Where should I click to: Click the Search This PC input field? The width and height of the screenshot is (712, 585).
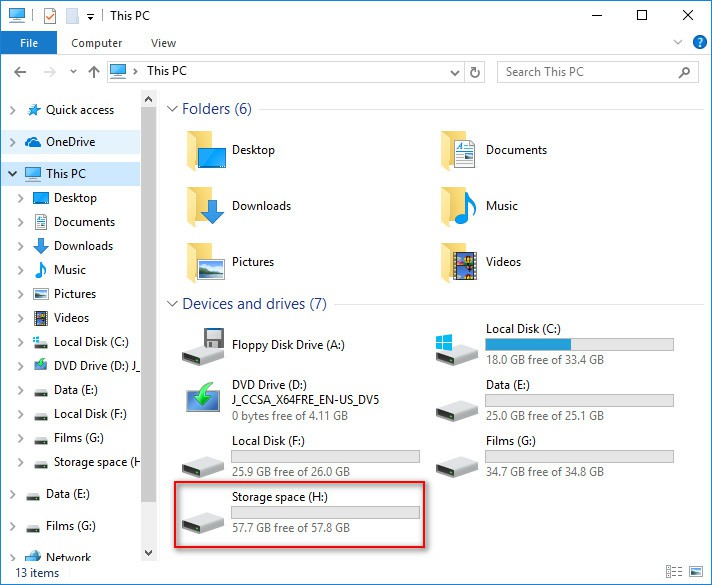tap(598, 72)
